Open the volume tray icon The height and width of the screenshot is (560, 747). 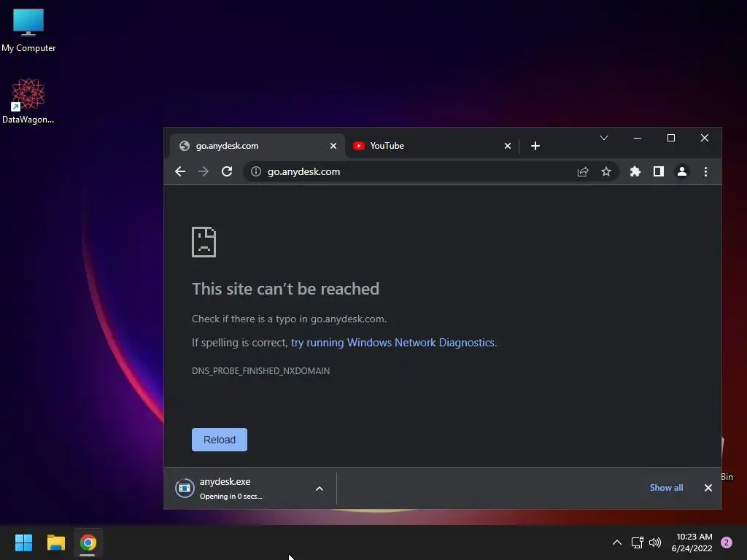click(655, 542)
